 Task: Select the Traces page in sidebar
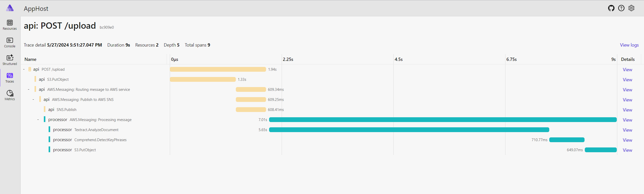[10, 78]
